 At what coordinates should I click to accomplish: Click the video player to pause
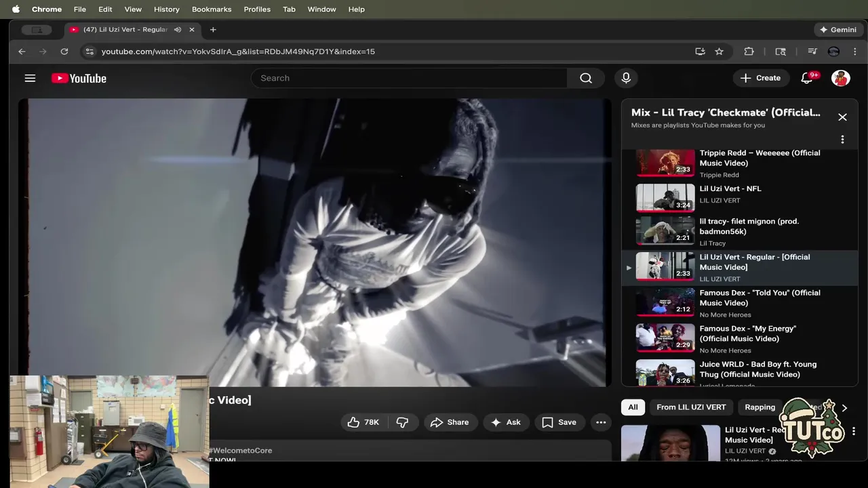(315, 243)
